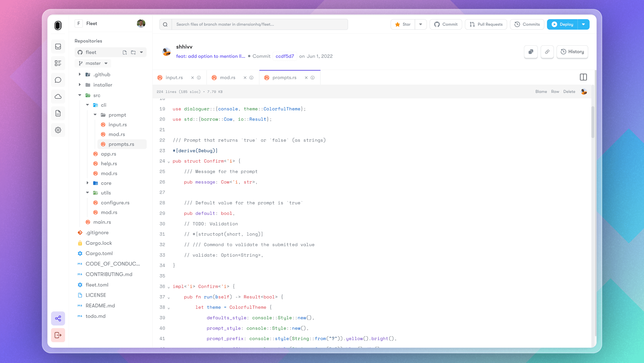Click the sign-out icon in sidebar
Image resolution: width=644 pixels, height=363 pixels.
tap(58, 335)
